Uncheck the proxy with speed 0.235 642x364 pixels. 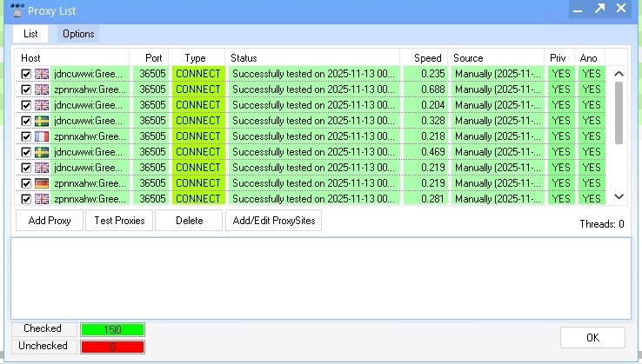[26, 75]
